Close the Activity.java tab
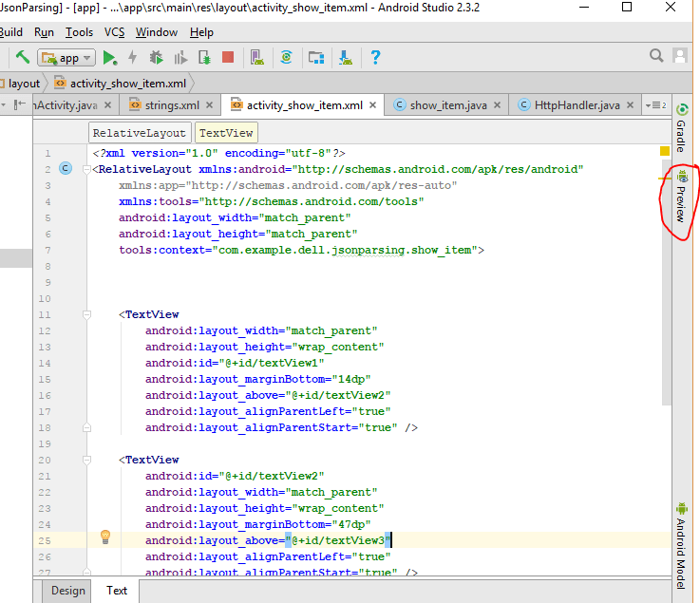This screenshot has height=603, width=700. pos(107,105)
